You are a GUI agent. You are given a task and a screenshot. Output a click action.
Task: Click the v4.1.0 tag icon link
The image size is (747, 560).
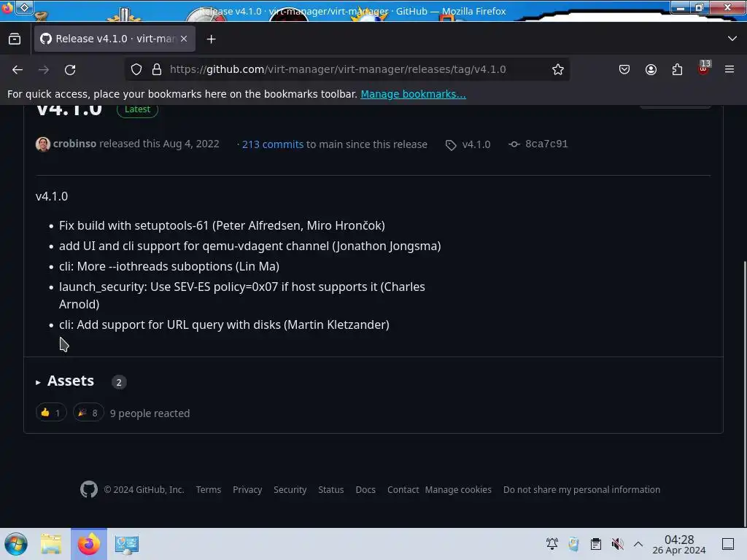[x=468, y=144]
